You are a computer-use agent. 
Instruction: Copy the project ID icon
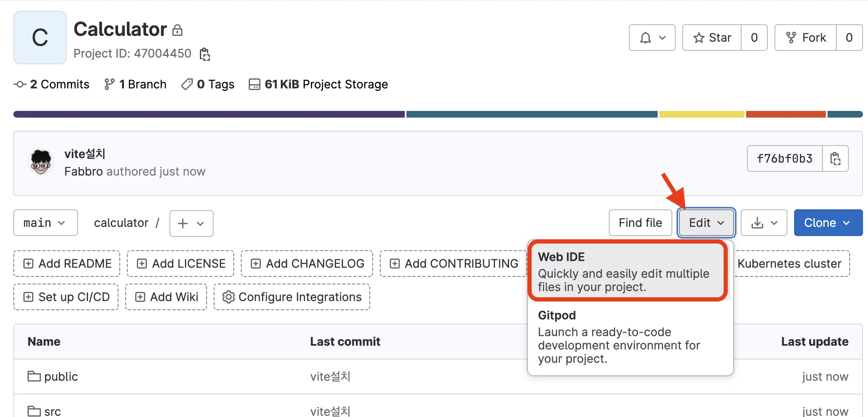[x=204, y=54]
